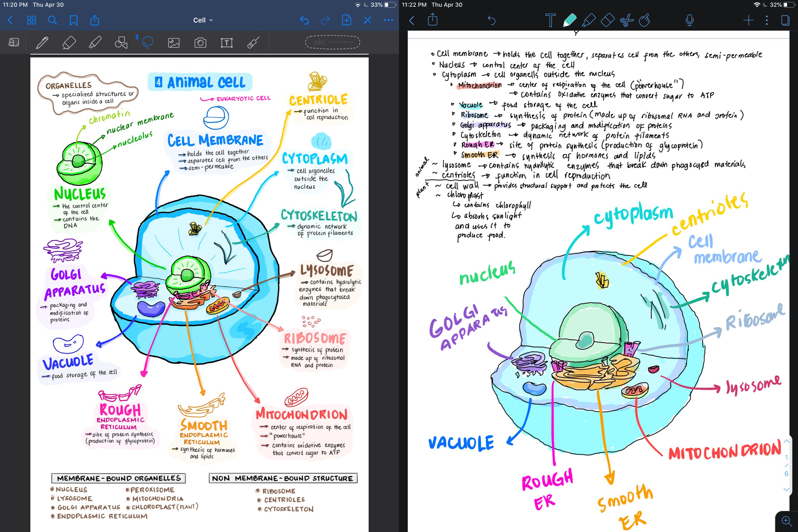Open Notability vertical three-dot options menu
This screenshot has width=798, height=532.
coord(767,20)
